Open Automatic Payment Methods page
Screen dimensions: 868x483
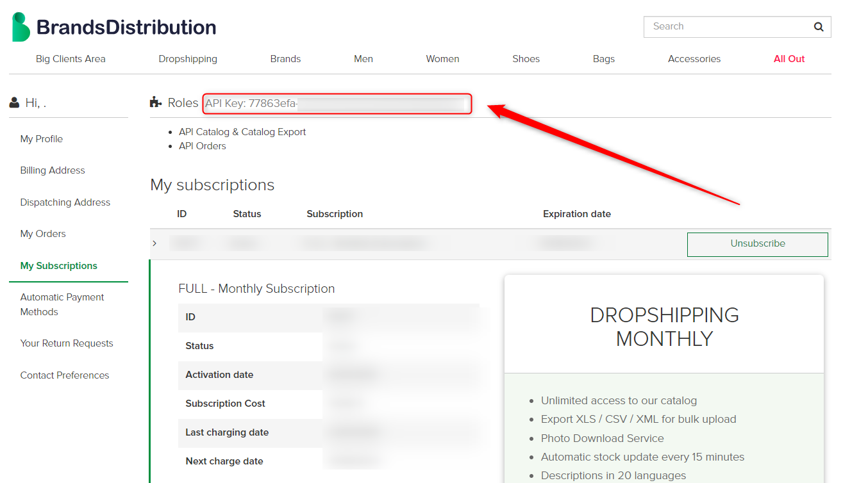[x=62, y=304]
